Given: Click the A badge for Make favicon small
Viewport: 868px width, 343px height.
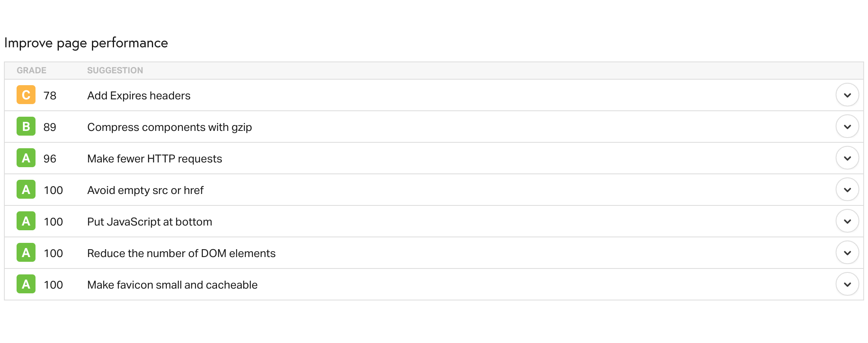Looking at the screenshot, I should pos(26,284).
